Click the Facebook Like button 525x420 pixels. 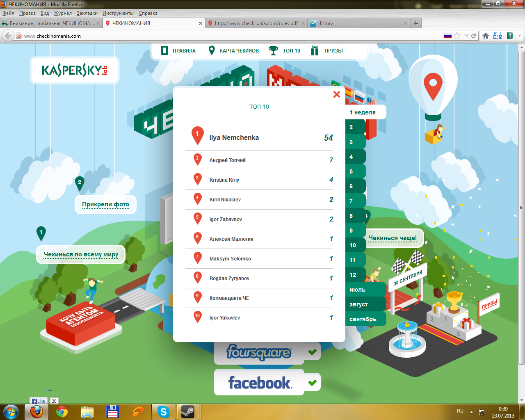click(39, 401)
